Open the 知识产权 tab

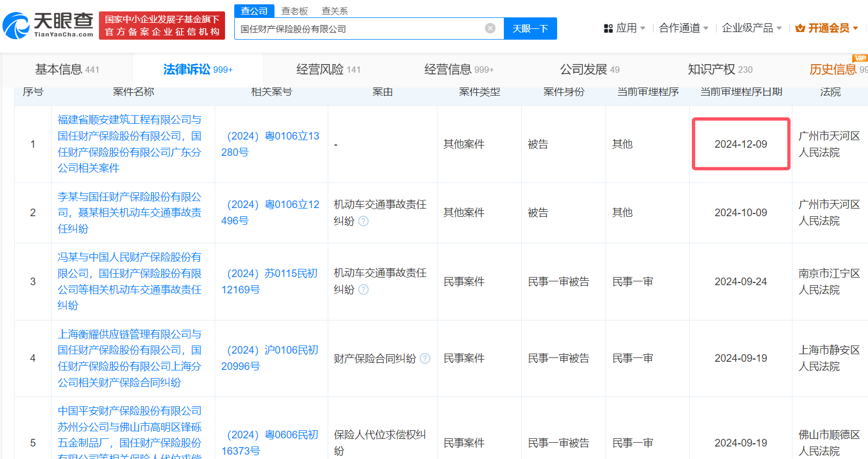point(720,70)
